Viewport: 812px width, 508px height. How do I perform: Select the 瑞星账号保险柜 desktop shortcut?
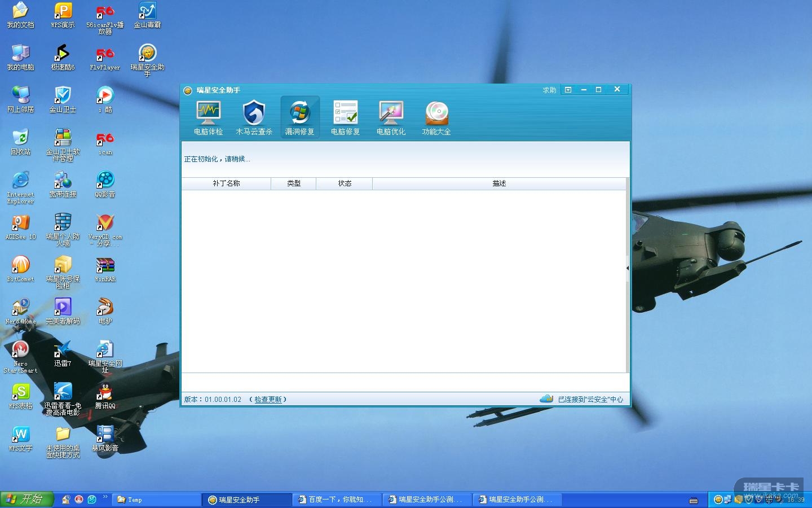63,272
